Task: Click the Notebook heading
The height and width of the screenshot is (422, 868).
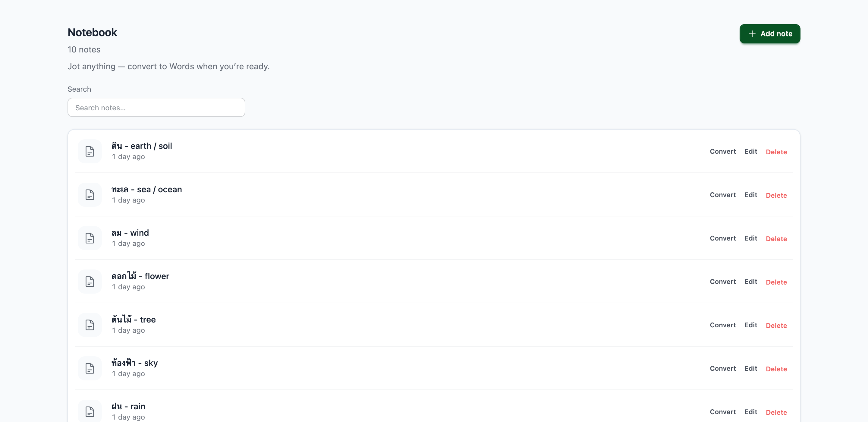Action: point(92,32)
